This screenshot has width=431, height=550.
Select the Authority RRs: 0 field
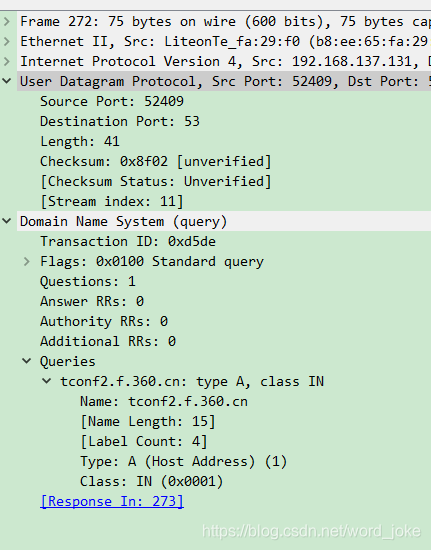point(104,321)
